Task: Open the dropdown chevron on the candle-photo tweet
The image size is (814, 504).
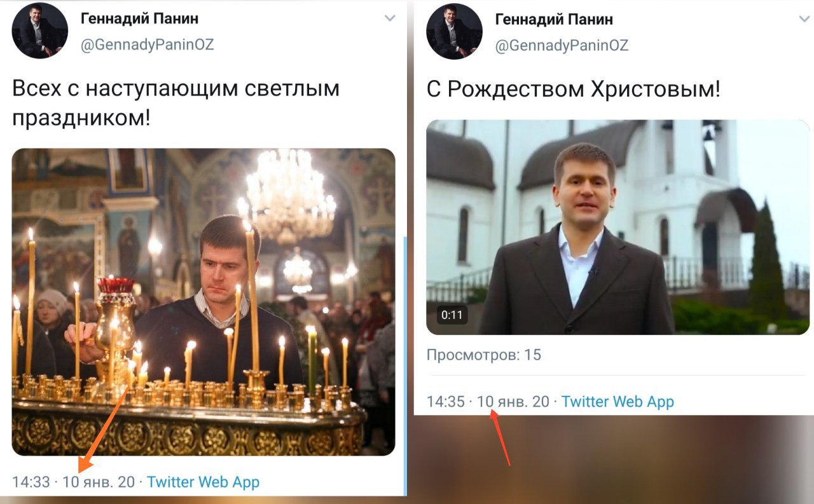Action: [x=390, y=18]
